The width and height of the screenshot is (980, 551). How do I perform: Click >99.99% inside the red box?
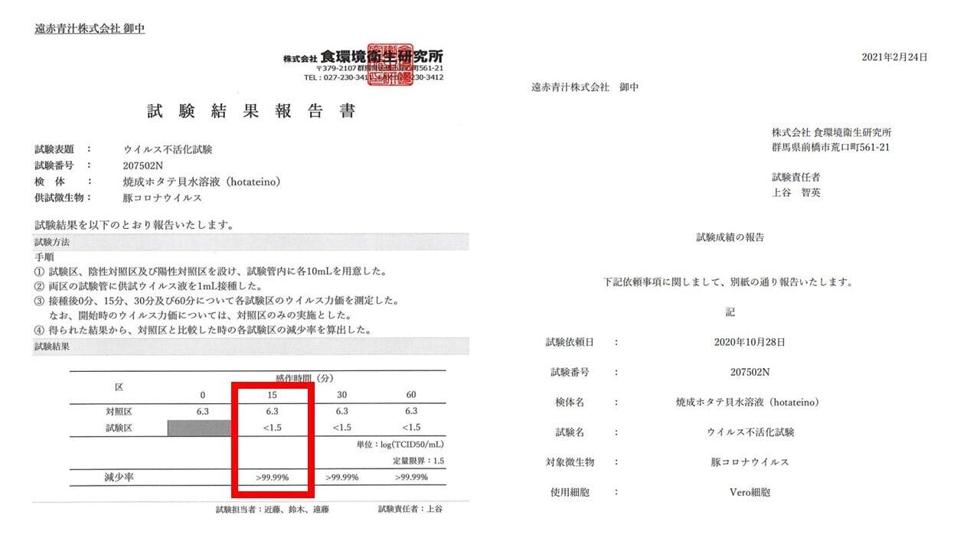click(272, 478)
